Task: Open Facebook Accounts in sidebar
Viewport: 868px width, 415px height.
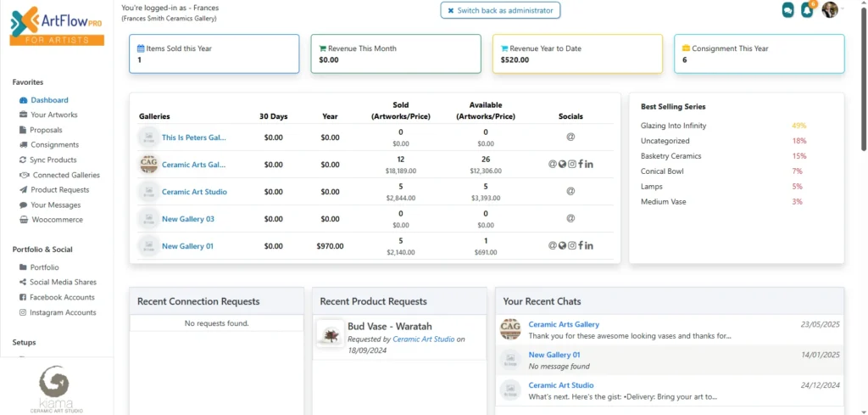Action: point(62,297)
